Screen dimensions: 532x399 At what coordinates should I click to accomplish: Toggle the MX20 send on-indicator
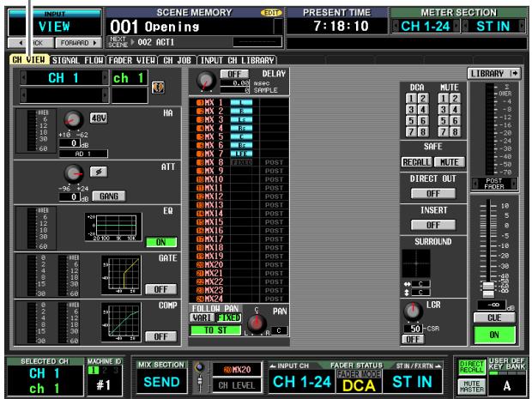tap(200, 264)
